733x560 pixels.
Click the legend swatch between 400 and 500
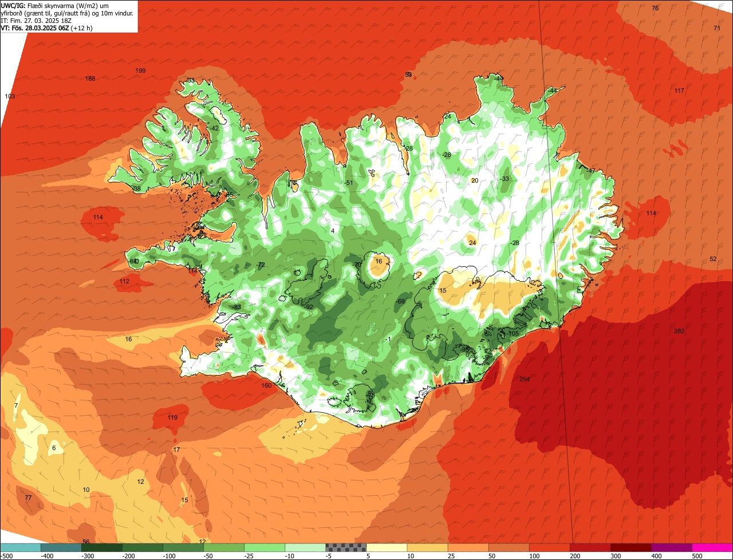(x=671, y=547)
